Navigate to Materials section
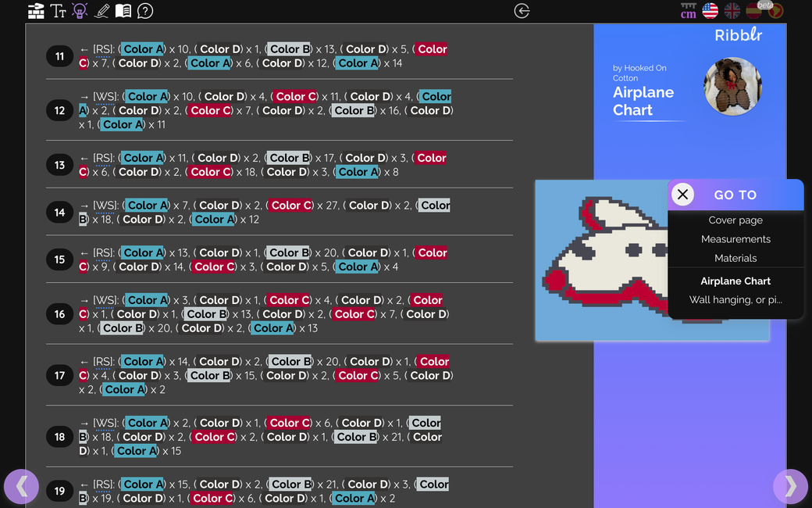Screen dimensions: 812x508 735,258
